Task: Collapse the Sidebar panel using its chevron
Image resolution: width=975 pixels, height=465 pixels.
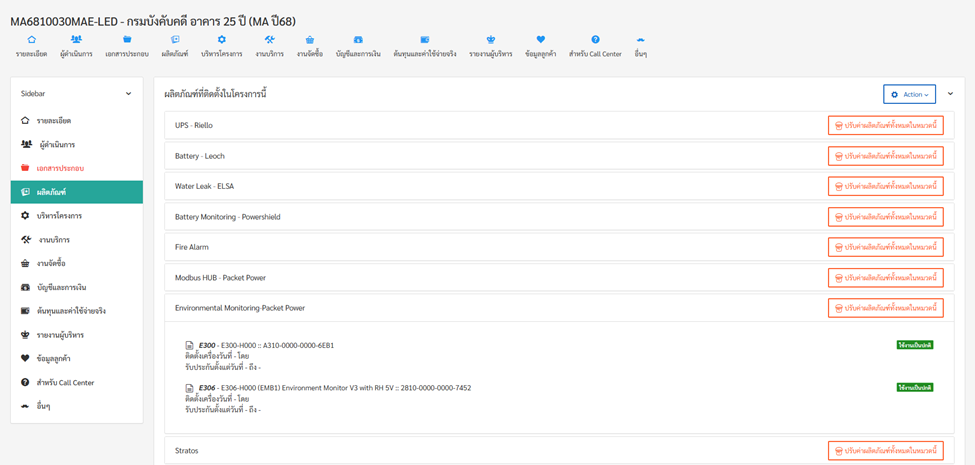Action: tap(128, 94)
